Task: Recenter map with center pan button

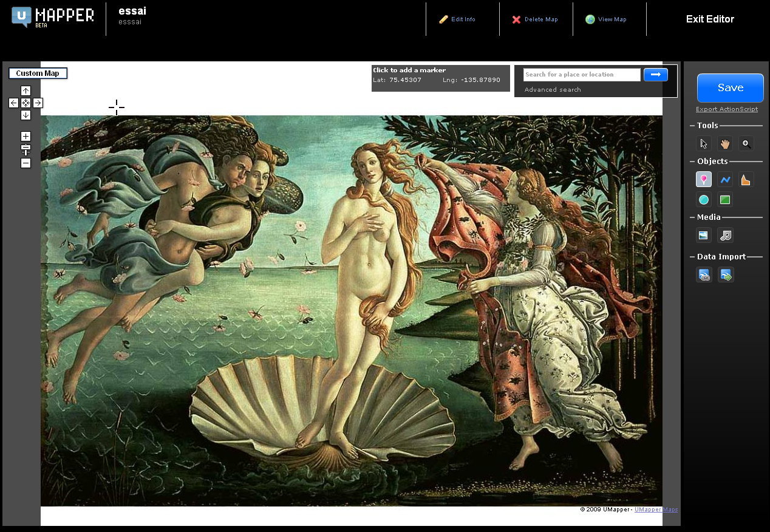Action: point(26,103)
